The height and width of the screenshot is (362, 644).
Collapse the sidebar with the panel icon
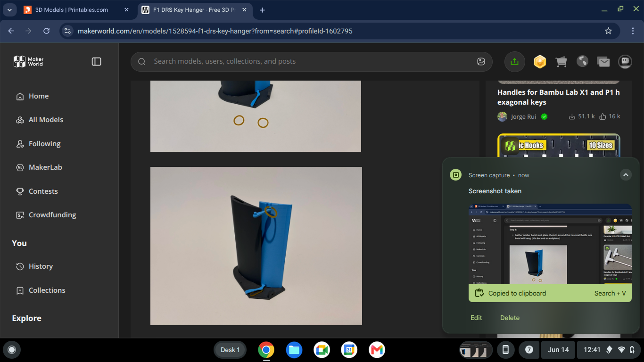(96, 62)
